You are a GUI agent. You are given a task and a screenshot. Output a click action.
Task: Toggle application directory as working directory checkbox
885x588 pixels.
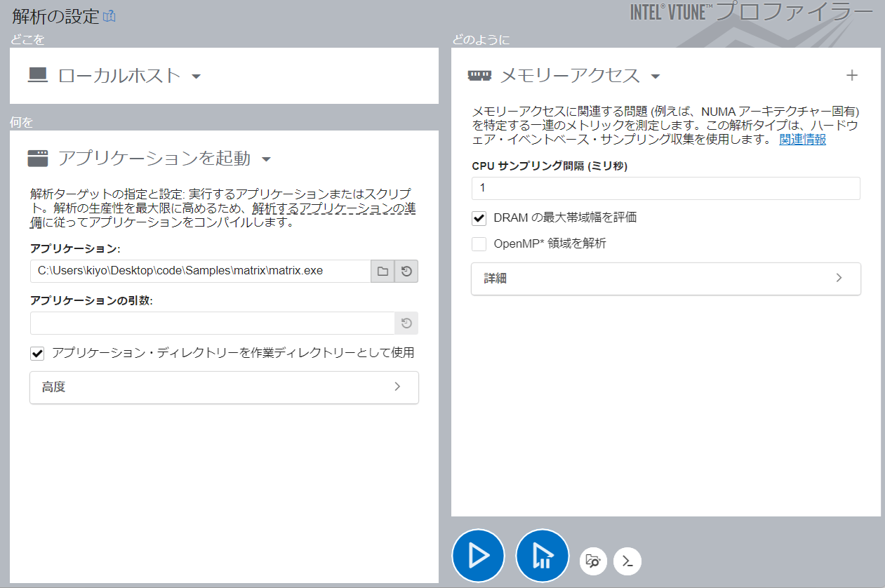[x=38, y=353]
